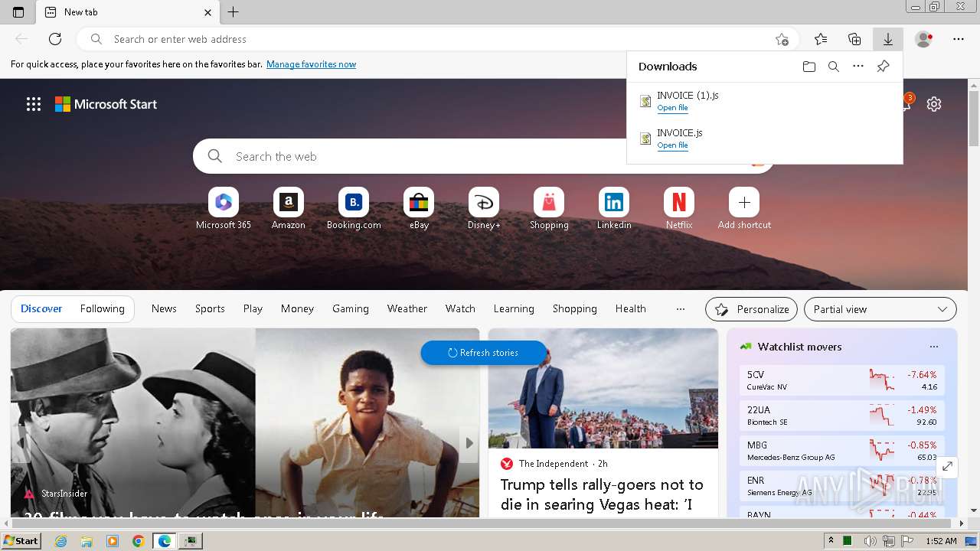Open Chrome from the taskbar
This screenshot has height=551, width=980.
pos(138,541)
